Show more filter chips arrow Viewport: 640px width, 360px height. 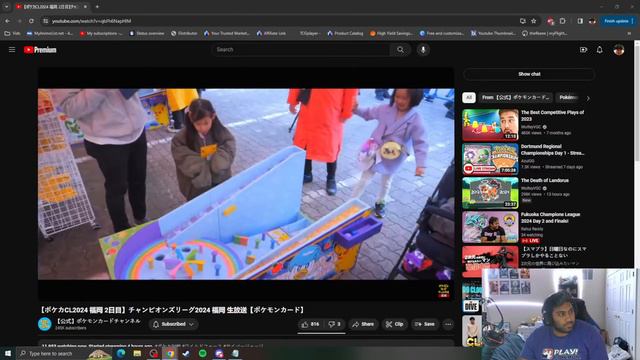coord(588,98)
